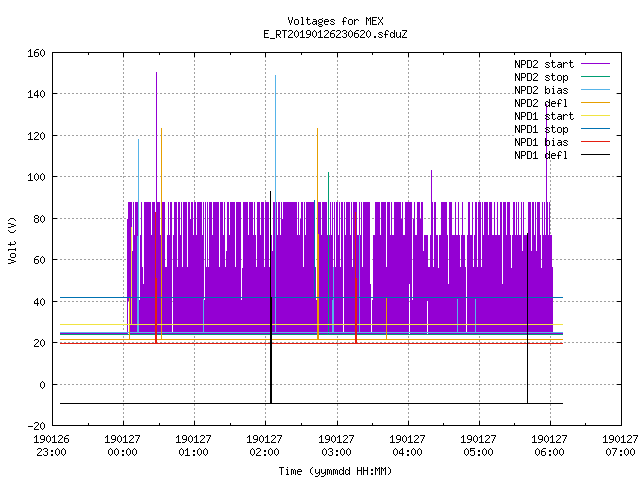This screenshot has width=640, height=480.
Task: Click the purple NPD2 start legend line
Action: 595,64
